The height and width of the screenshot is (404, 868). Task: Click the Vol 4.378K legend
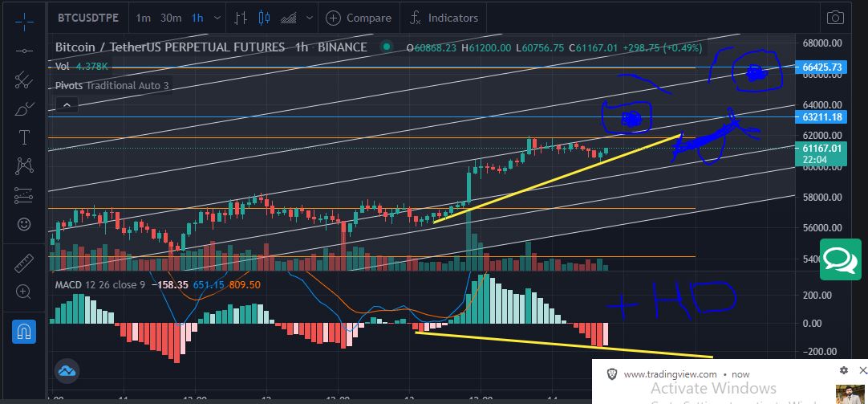pyautogui.click(x=81, y=67)
